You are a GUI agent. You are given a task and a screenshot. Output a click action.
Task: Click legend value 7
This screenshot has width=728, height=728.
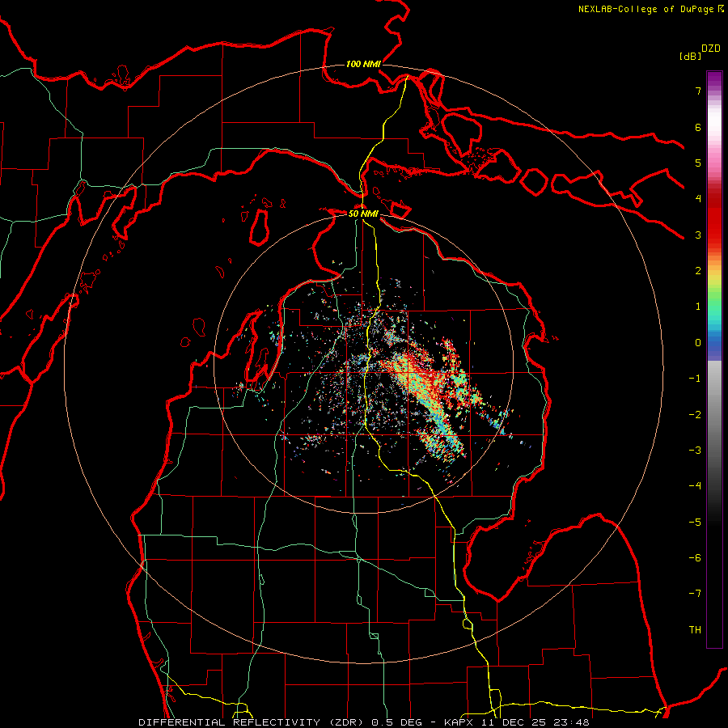(698, 91)
